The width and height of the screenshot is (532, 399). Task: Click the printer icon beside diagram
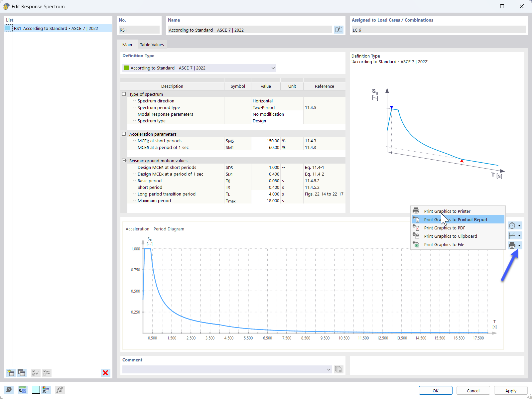click(512, 246)
